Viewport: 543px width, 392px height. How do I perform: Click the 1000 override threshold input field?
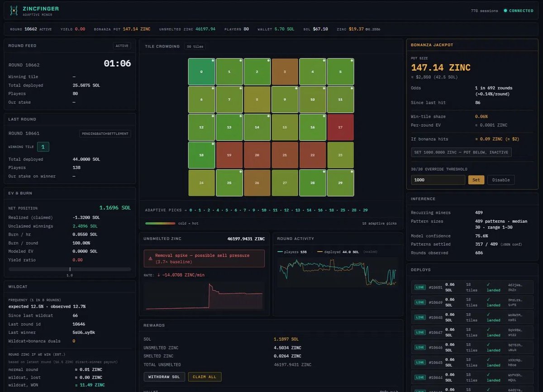[x=438, y=180]
